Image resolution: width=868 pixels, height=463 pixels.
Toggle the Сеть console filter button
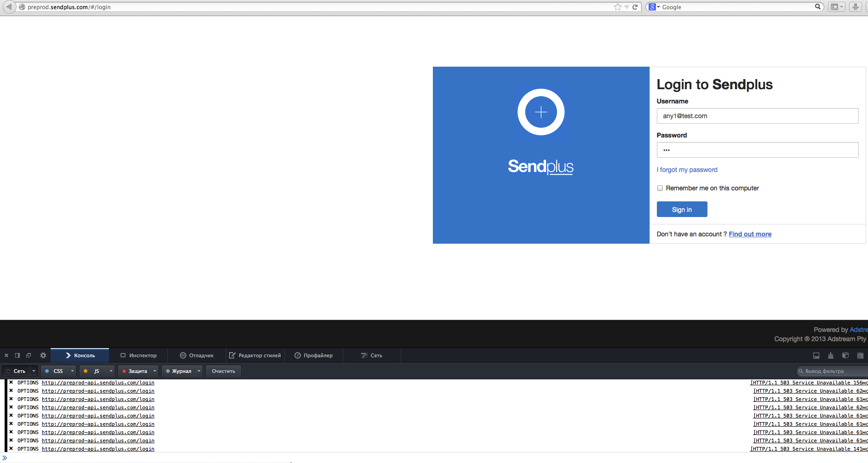(16, 371)
